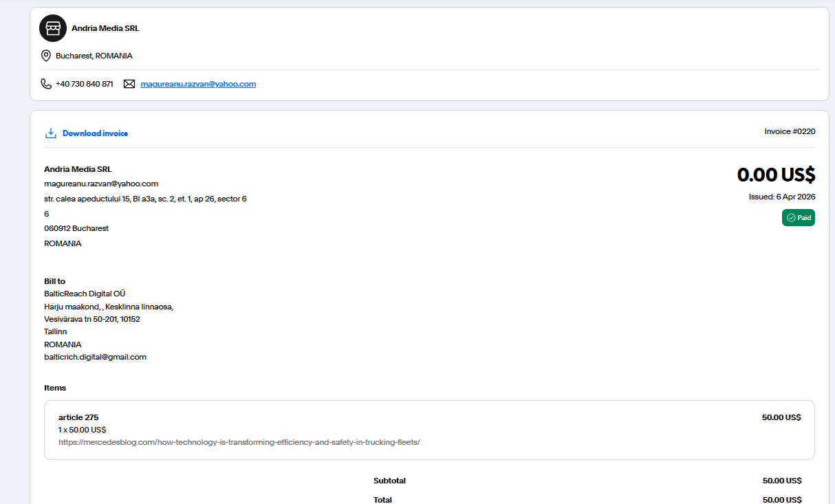Viewport: 835px width, 504px height.
Task: Click the 1 x 50.00 US$ quantity line
Action: pos(83,430)
